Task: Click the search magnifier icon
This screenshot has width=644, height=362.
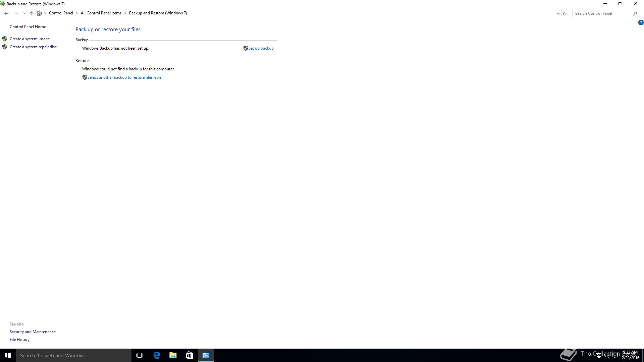Action: (x=635, y=13)
